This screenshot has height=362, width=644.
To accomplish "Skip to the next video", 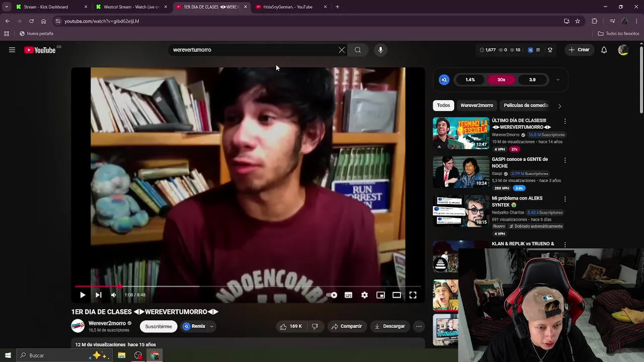I will coord(98,295).
